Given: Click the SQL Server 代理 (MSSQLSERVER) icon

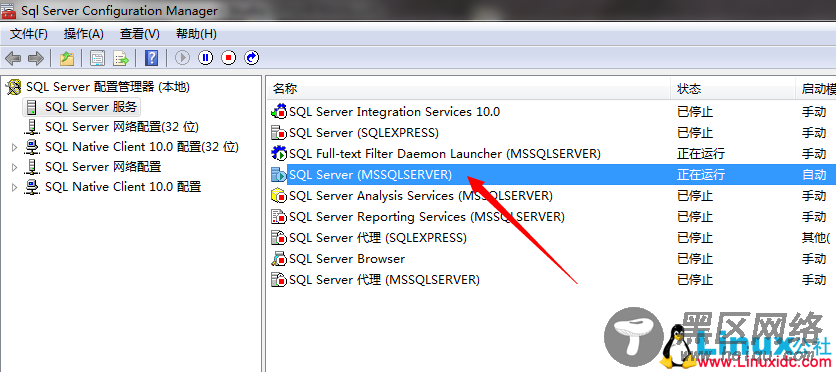Looking at the screenshot, I should point(279,279).
